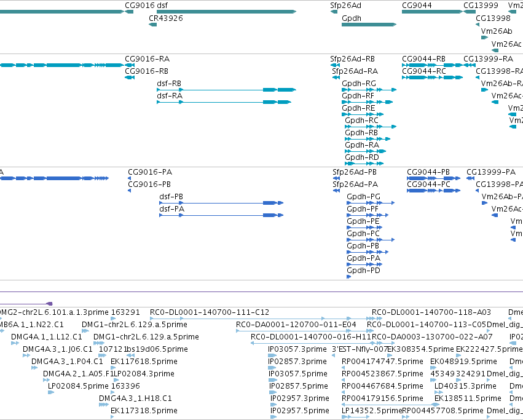Open the Gpdh-PC CDS label
Image resolution: width=523 pixels, height=420 pixels.
363,234
